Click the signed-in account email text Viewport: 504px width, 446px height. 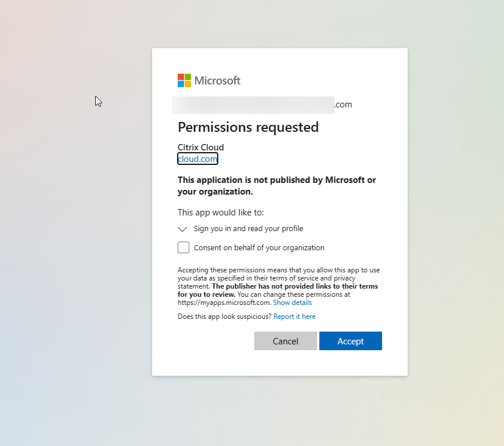262,105
